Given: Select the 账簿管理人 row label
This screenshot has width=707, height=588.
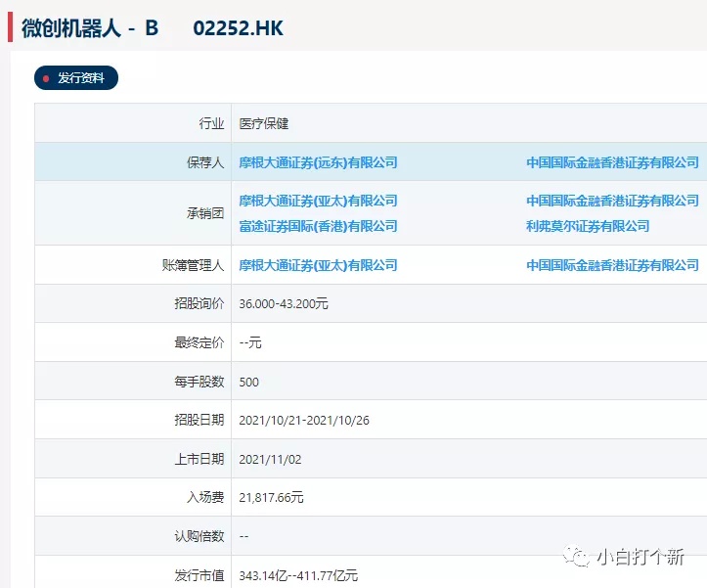Looking at the screenshot, I should tap(193, 265).
